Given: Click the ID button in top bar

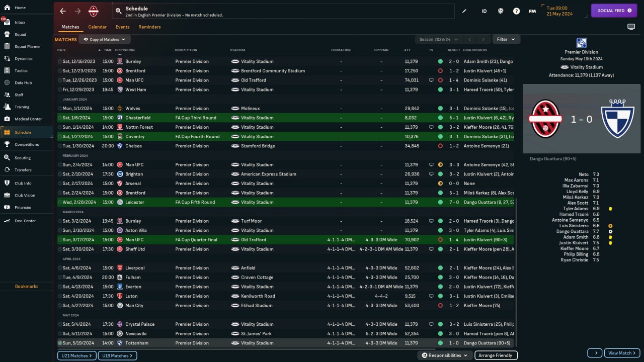Looking at the screenshot, I should pyautogui.click(x=485, y=11).
